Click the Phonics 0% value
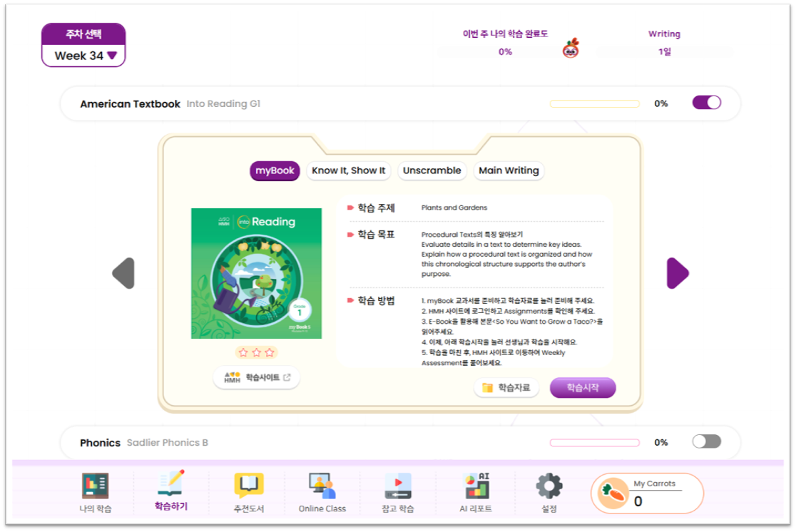 [x=661, y=443]
